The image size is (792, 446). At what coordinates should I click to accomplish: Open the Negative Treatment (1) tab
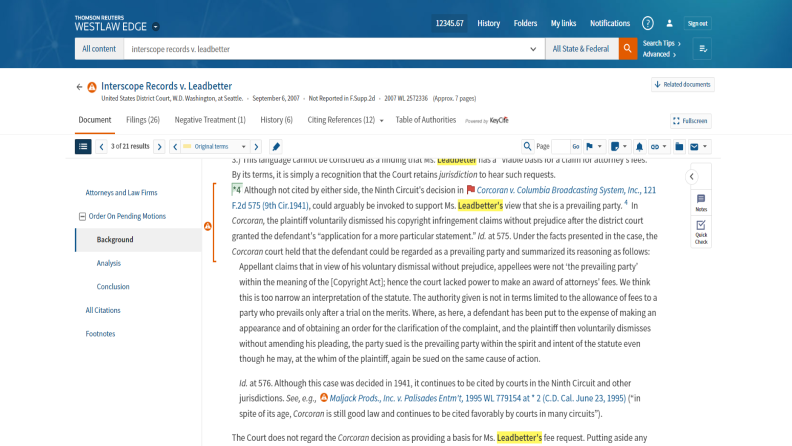coord(210,120)
